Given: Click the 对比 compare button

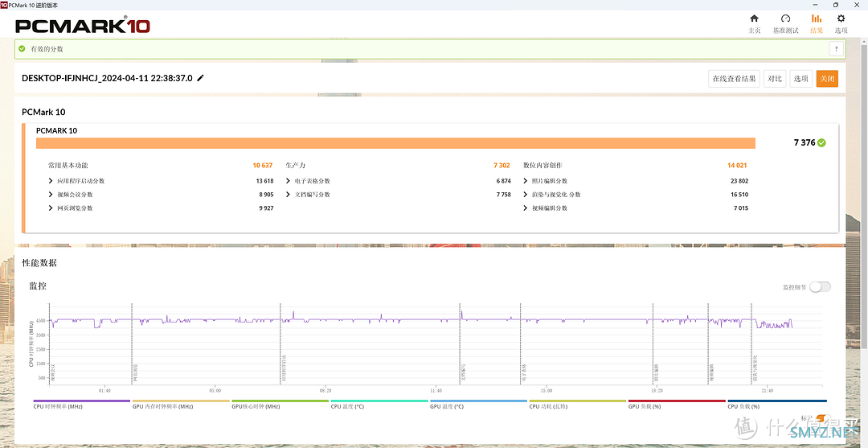Looking at the screenshot, I should 775,79.
